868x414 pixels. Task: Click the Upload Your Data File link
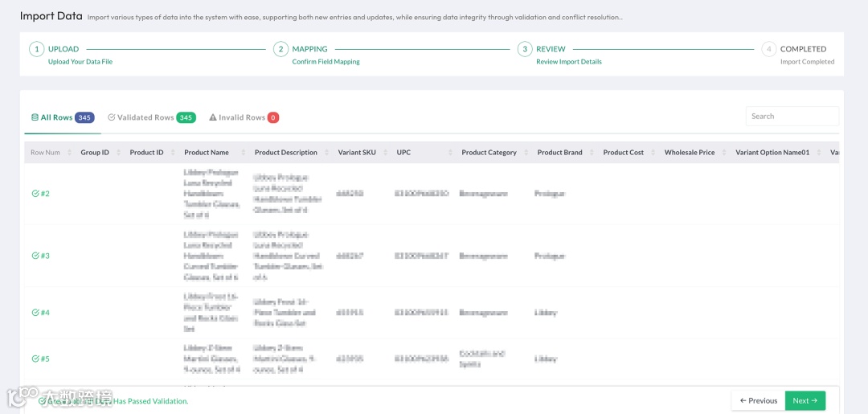(80, 62)
